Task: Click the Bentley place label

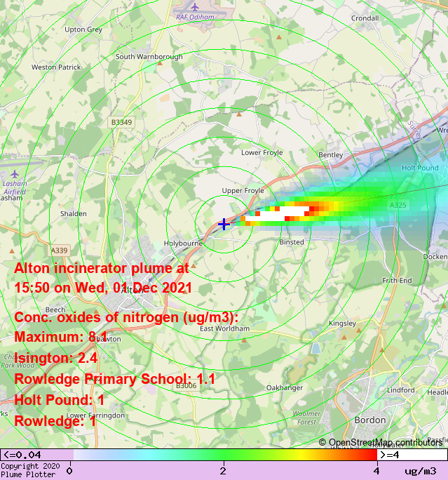Action: coord(331,155)
